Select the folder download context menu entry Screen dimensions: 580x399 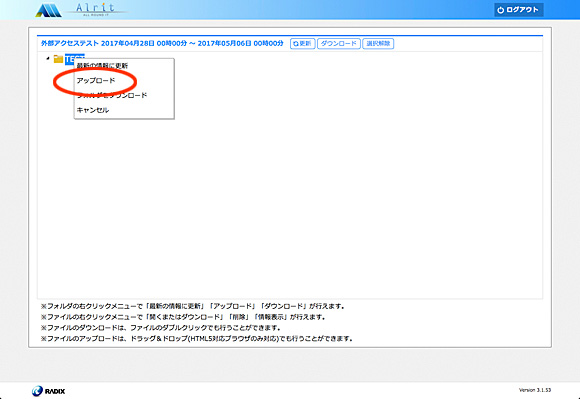click(124, 95)
